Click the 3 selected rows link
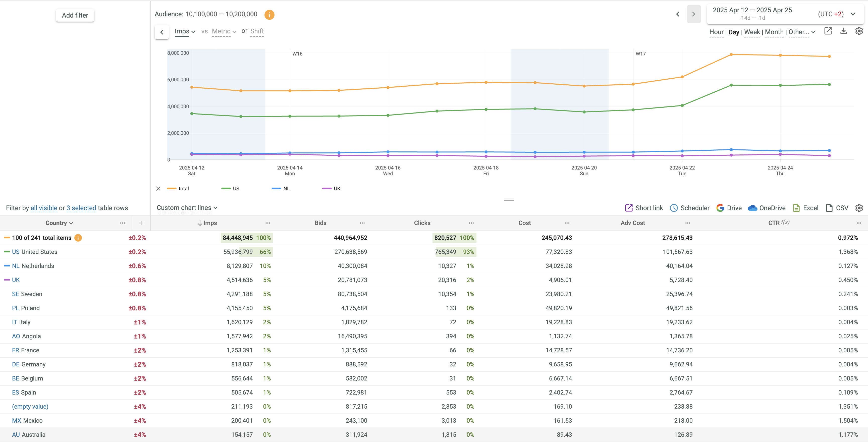 pos(81,208)
